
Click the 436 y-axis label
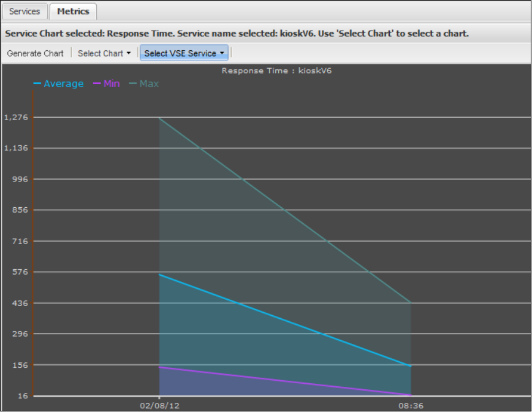click(20, 303)
